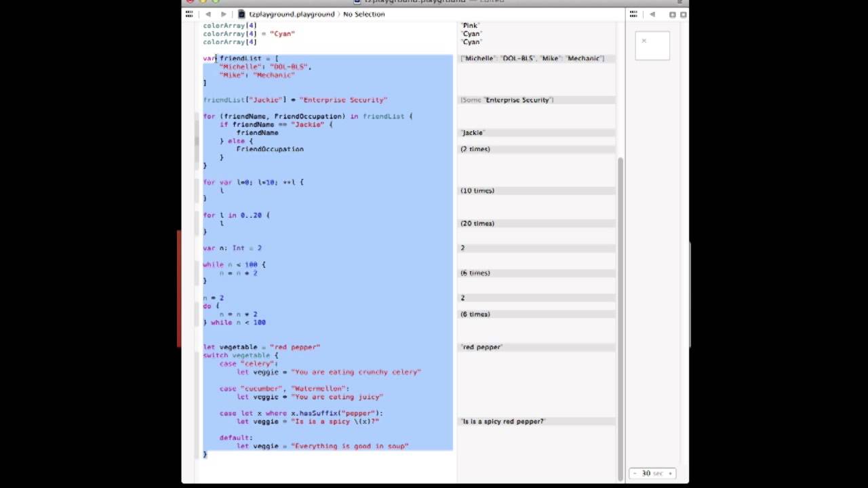Navigate back using the back arrow
This screenshot has height=488, width=868.
[208, 14]
